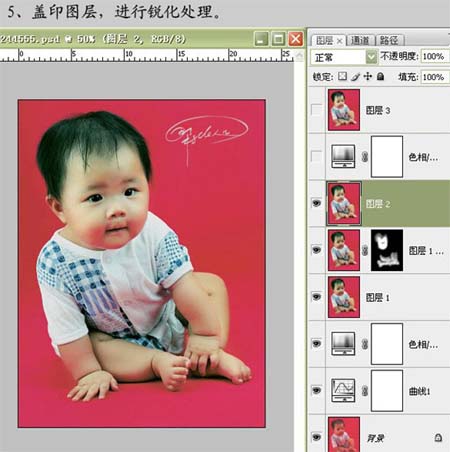Screen dimensions: 450x452
Task: Click the 填充 fill value field
Action: point(434,77)
